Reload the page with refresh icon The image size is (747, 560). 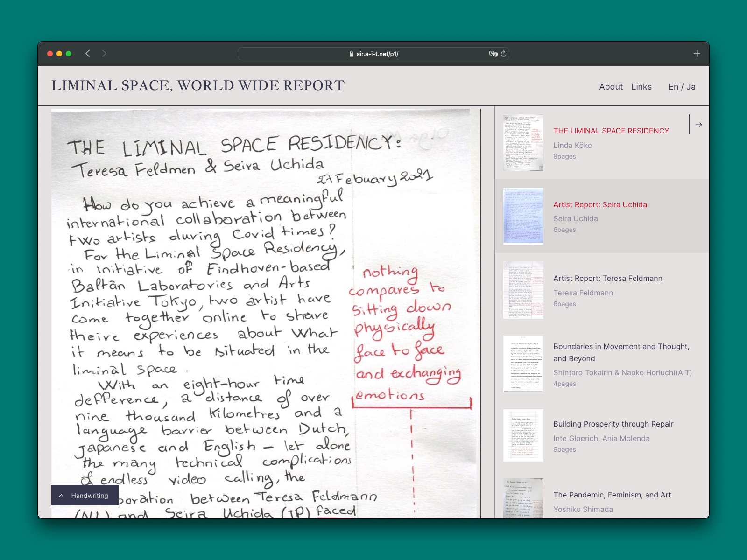coord(503,54)
